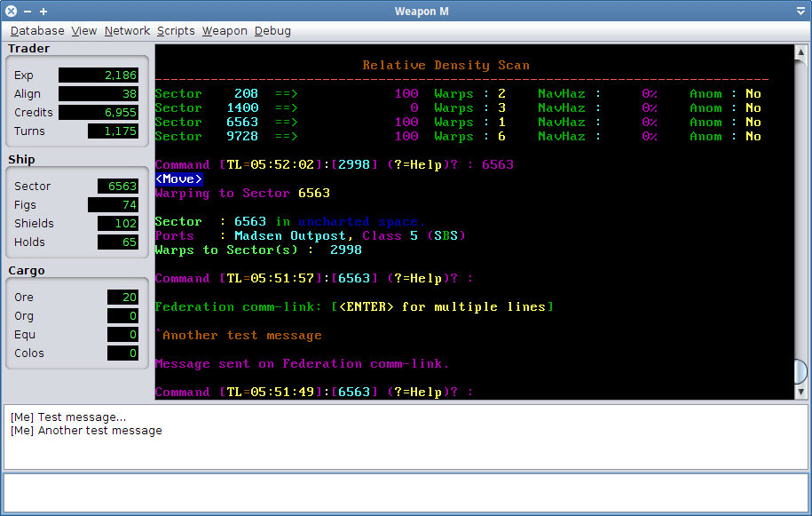Click the Turns value field showing 1,175
Screen dimensions: 812x516
[113, 131]
